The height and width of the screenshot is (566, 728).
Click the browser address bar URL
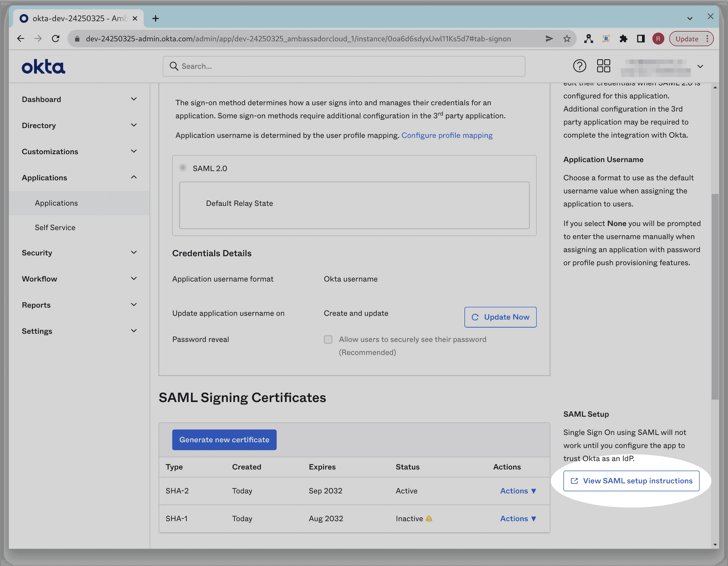click(x=298, y=39)
